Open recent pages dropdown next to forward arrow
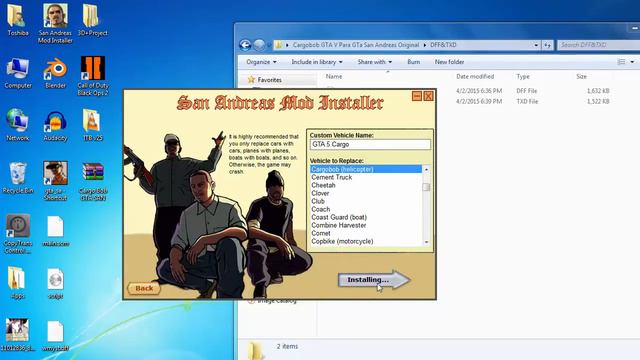This screenshot has height=360, width=640. (x=269, y=45)
